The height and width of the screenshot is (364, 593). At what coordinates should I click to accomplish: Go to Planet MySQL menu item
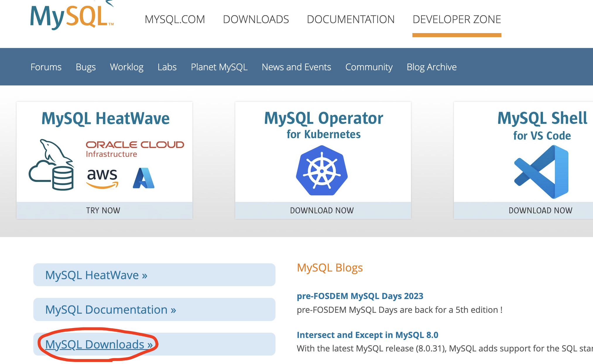point(219,67)
